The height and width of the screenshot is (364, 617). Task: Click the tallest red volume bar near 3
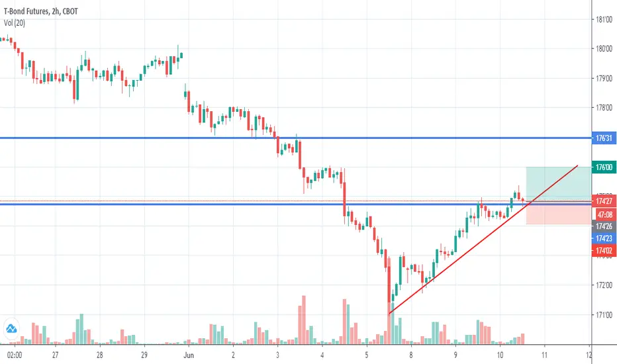click(303, 320)
